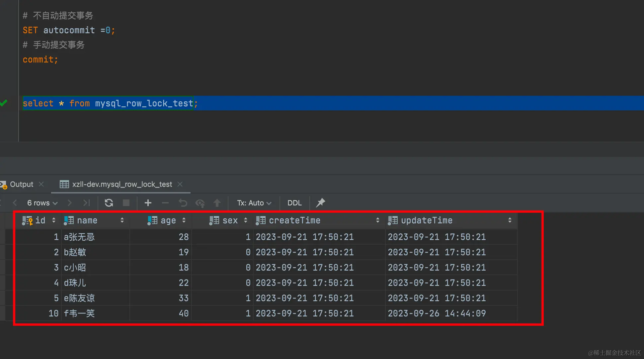644x359 pixels.
Task: Click the pin tab icon
Action: pyautogui.click(x=320, y=203)
